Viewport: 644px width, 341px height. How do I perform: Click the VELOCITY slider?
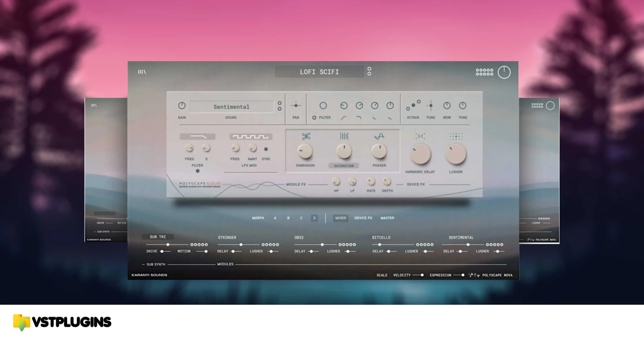418,275
